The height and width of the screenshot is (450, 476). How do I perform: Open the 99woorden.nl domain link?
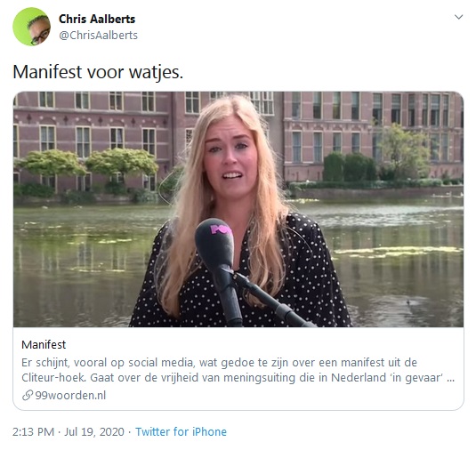pos(70,396)
